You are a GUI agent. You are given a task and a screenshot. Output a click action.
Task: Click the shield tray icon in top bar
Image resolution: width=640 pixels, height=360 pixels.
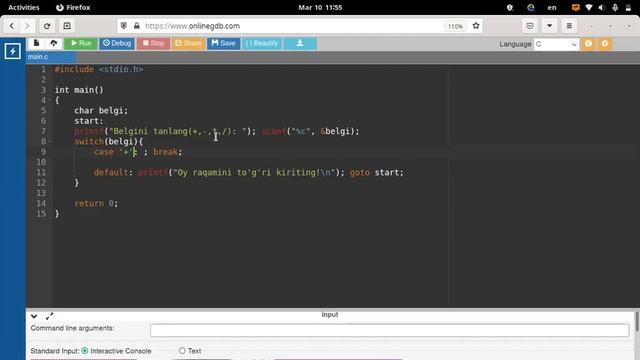click(510, 7)
